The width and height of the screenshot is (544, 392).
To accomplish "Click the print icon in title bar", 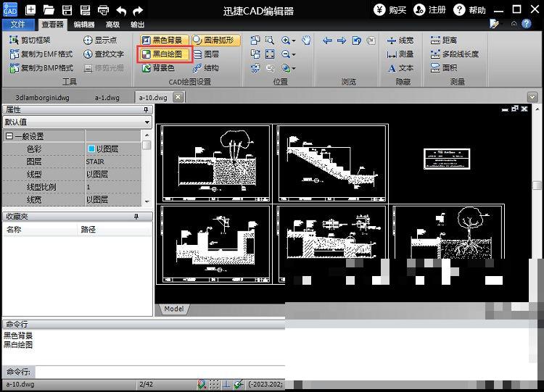I will click(x=104, y=10).
